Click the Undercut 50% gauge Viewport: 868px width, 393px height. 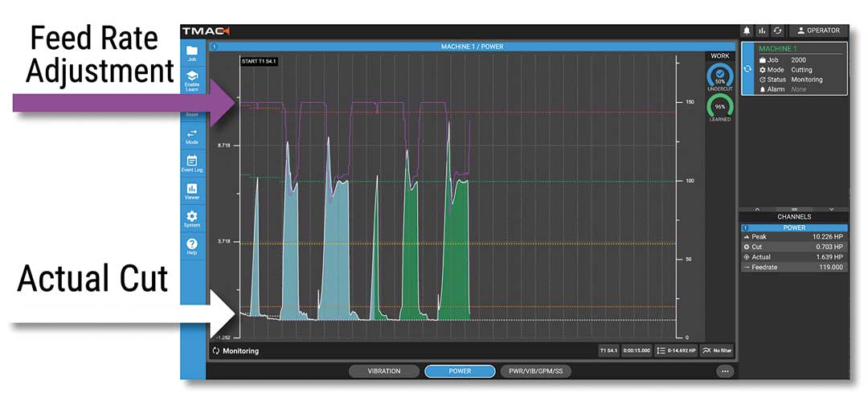click(720, 78)
